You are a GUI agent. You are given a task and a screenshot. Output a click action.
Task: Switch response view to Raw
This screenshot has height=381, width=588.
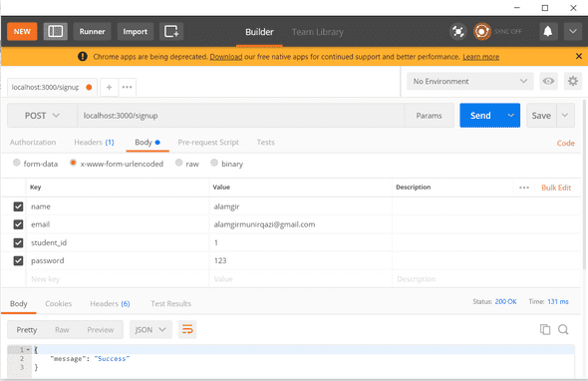tap(62, 329)
